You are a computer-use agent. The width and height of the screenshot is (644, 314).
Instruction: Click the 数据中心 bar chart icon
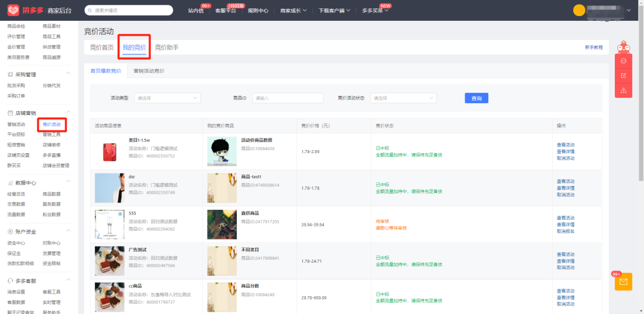(x=10, y=182)
